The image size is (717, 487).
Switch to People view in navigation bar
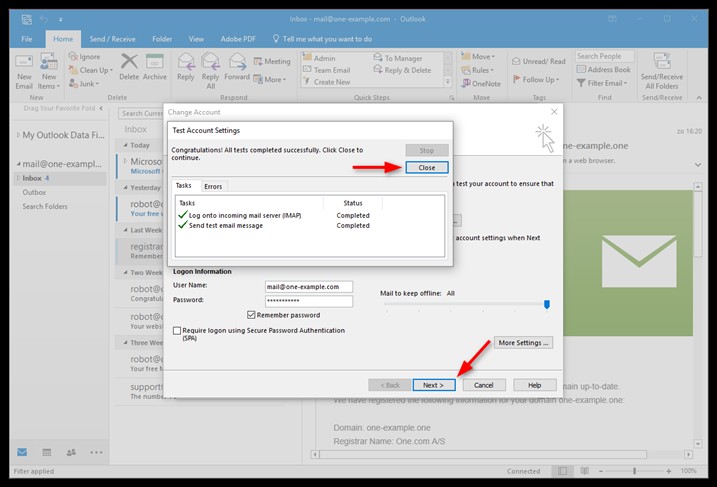[71, 452]
